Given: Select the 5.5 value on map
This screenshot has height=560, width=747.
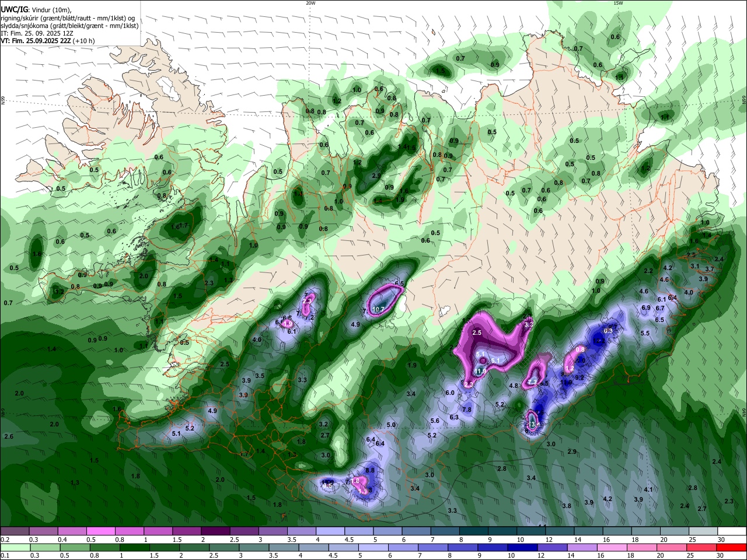Looking at the screenshot, I should click(x=645, y=333).
